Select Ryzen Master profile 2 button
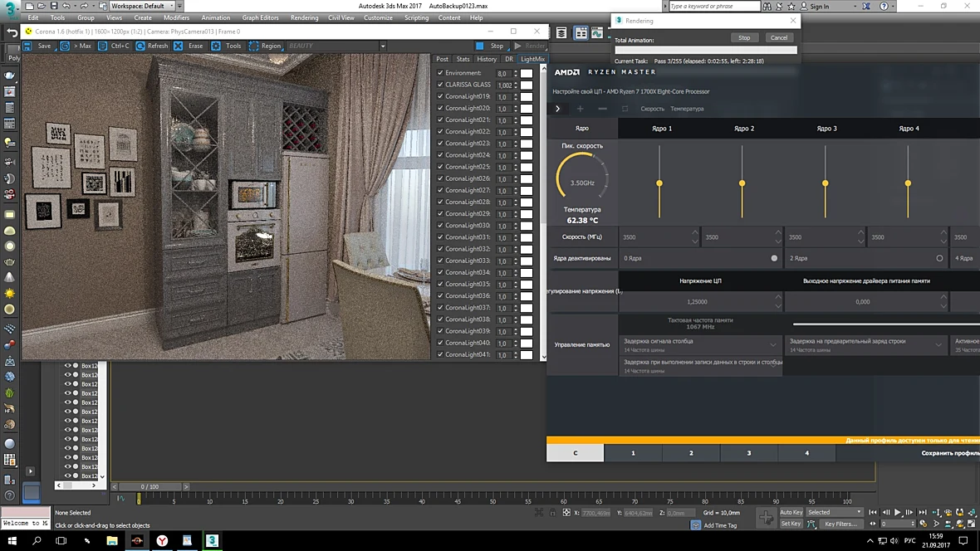 [691, 453]
